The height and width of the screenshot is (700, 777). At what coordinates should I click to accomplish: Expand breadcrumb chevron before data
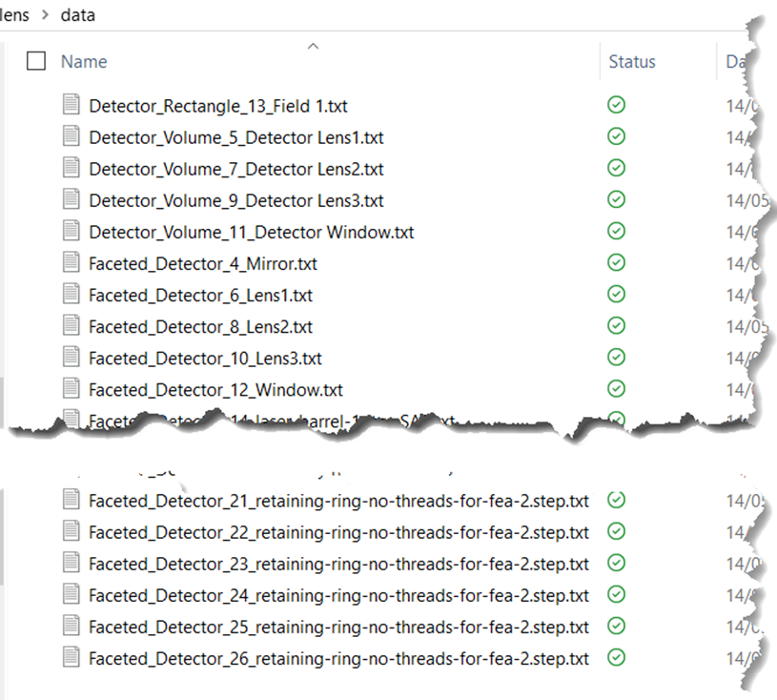(x=44, y=15)
